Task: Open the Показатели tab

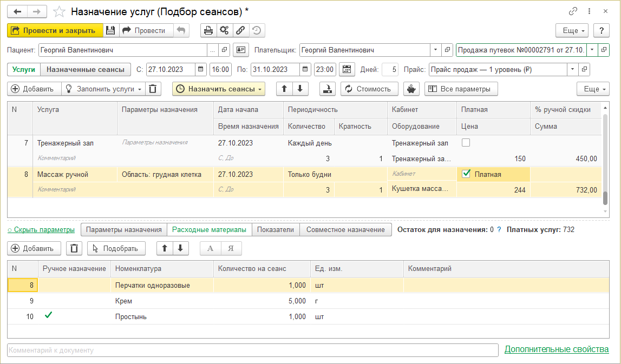Action: coord(276,230)
